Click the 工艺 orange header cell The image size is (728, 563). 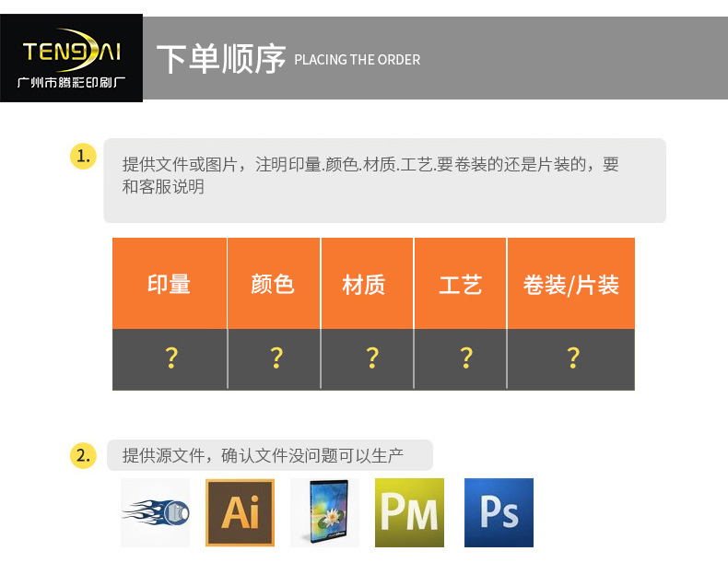click(460, 284)
